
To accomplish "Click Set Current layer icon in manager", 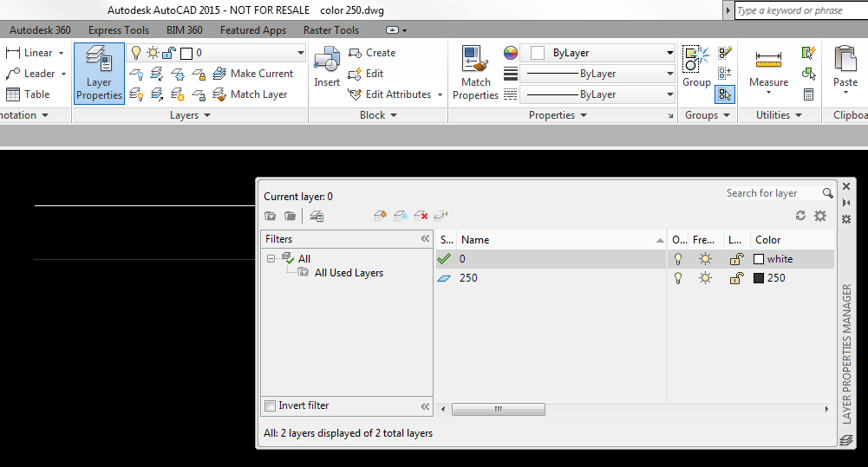I will pyautogui.click(x=441, y=216).
